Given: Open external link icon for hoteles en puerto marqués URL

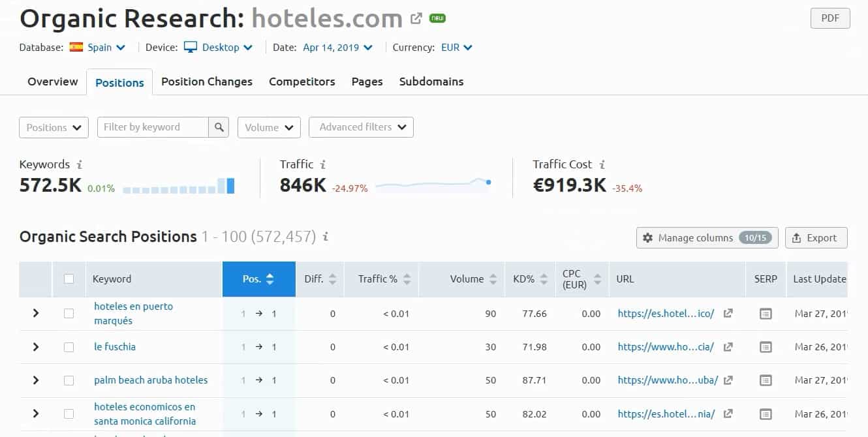Looking at the screenshot, I should [728, 313].
